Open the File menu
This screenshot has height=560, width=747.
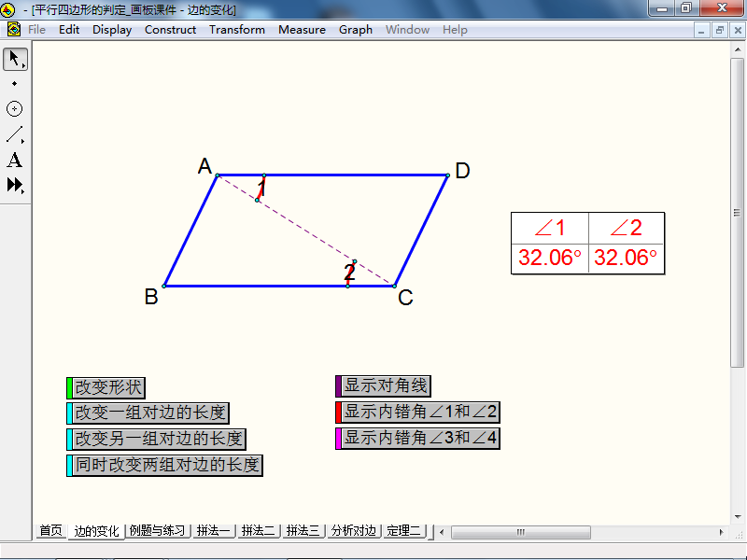[x=36, y=30]
